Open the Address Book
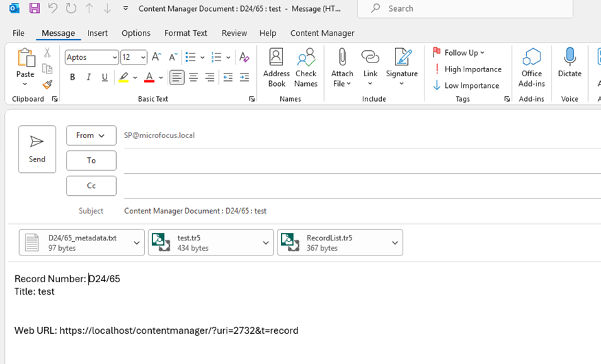This screenshot has height=364, width=601. click(x=276, y=68)
